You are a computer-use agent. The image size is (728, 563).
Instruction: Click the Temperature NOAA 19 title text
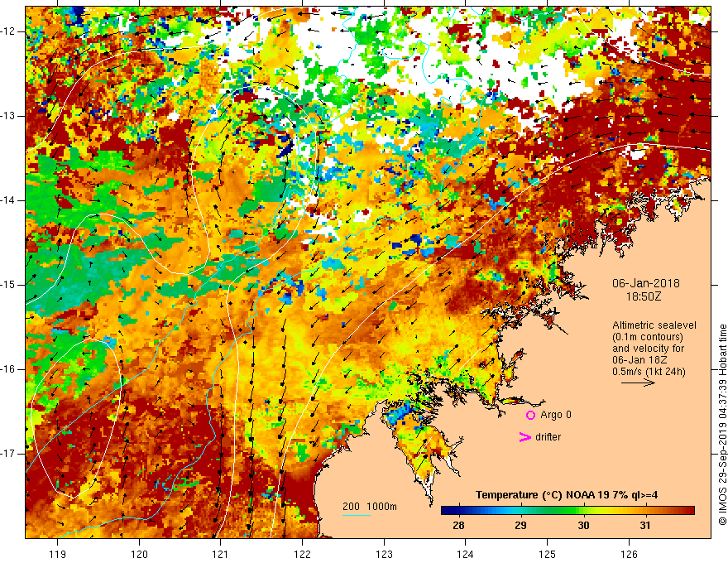(x=567, y=495)
